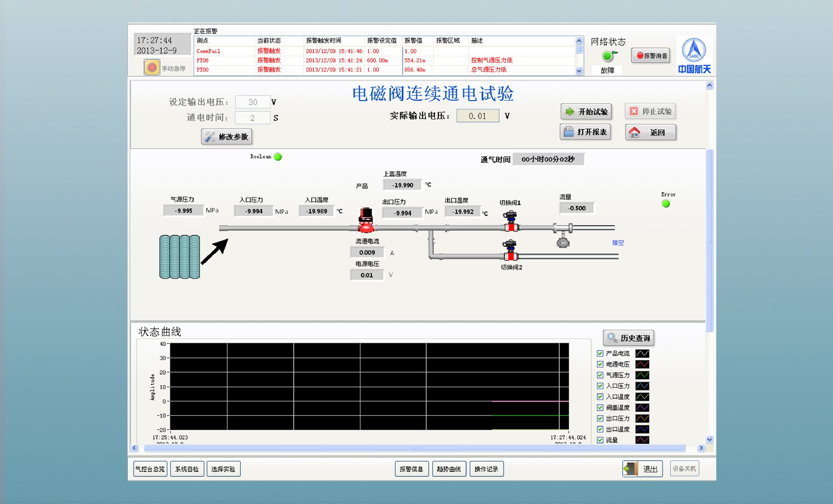Viewport: 833px width, 504px height.
Task: Click the 电源电压 curve style icon
Action: click(642, 364)
